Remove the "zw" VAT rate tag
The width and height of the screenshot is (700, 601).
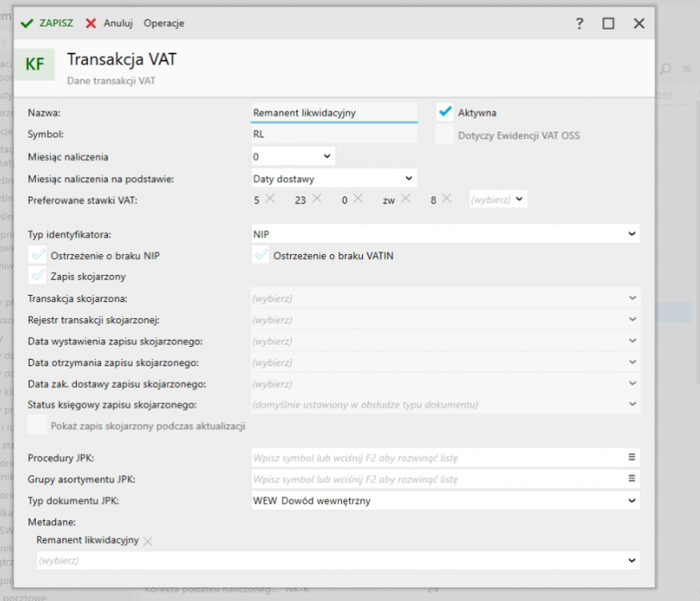[x=405, y=199]
